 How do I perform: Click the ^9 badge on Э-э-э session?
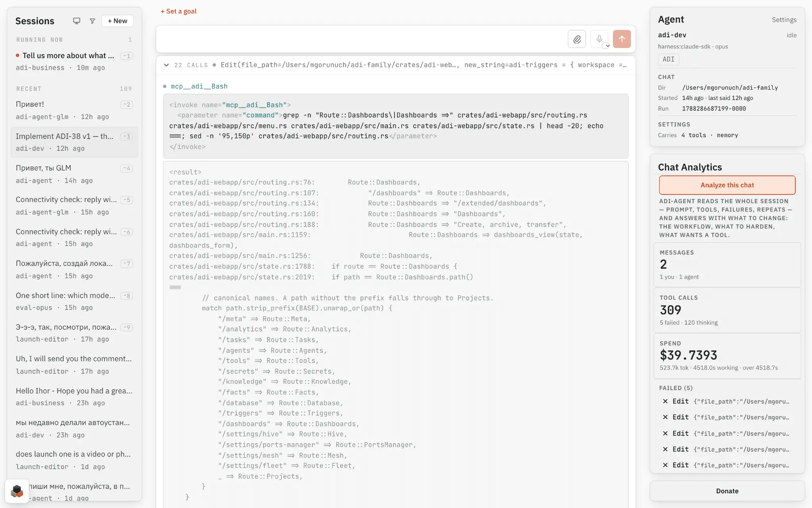126,327
